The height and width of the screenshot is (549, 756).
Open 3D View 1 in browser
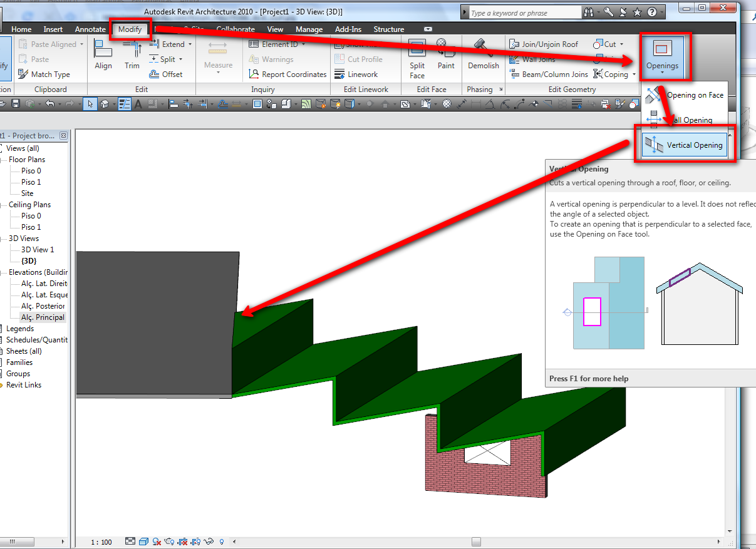38,250
